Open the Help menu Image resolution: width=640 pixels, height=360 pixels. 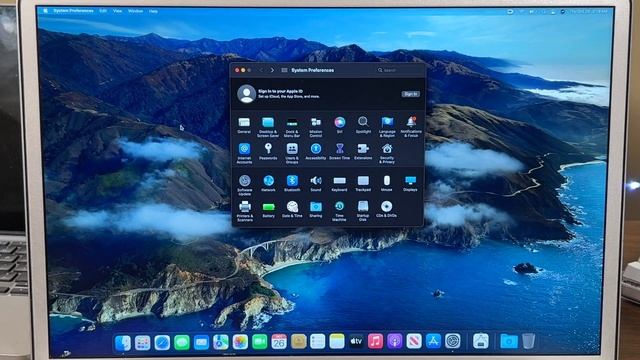[x=153, y=11]
